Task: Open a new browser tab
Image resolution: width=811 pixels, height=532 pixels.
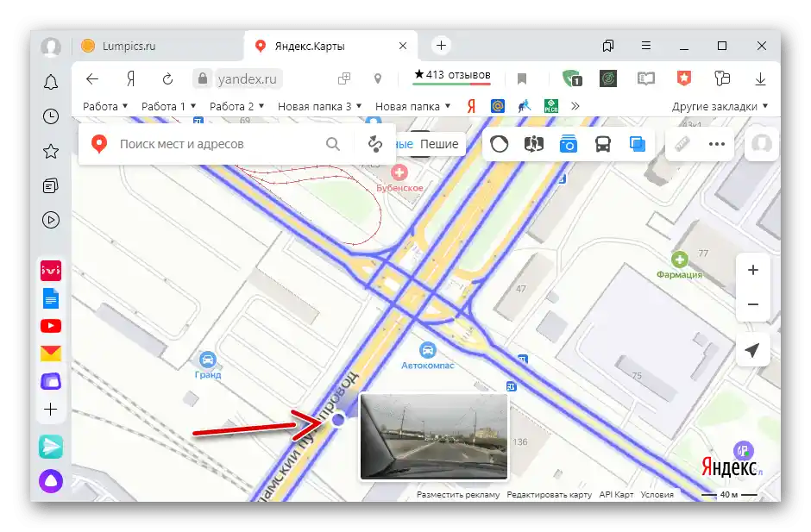Action: point(441,46)
